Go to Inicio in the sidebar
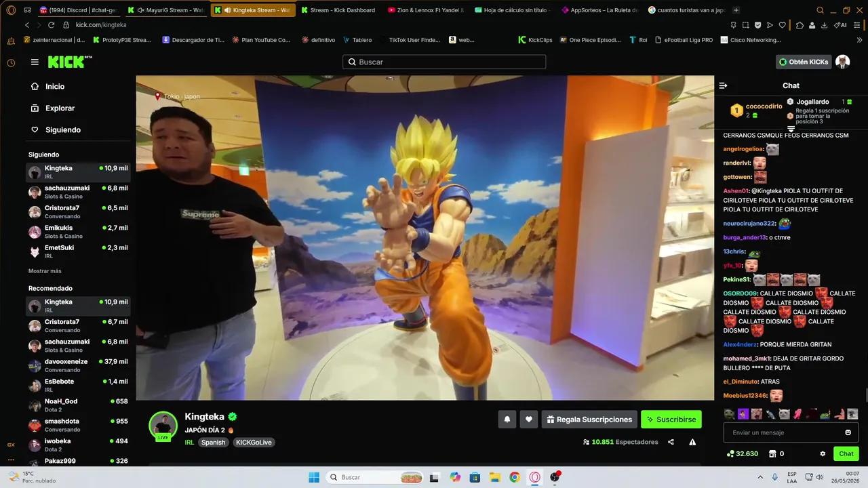 coord(47,87)
